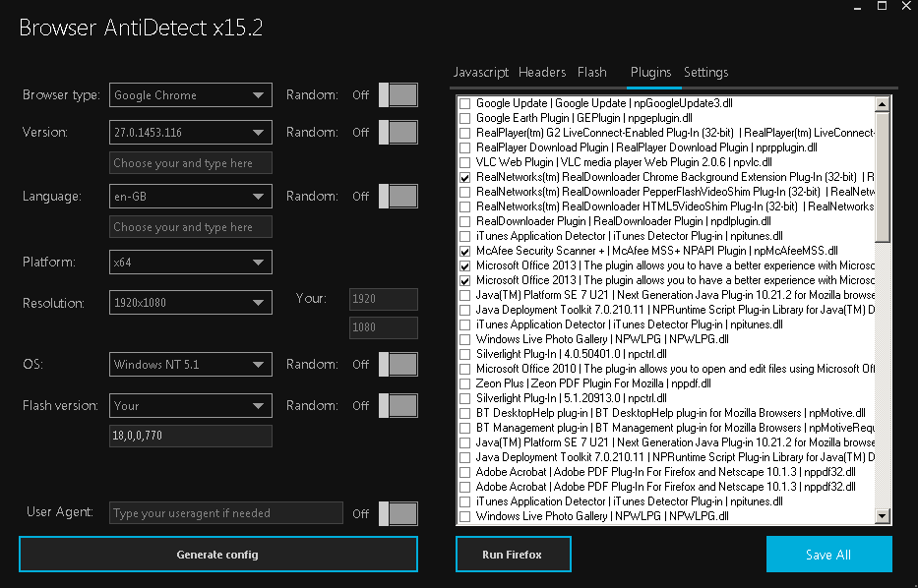
Task: Switch to the Javascript tab
Action: (x=481, y=73)
